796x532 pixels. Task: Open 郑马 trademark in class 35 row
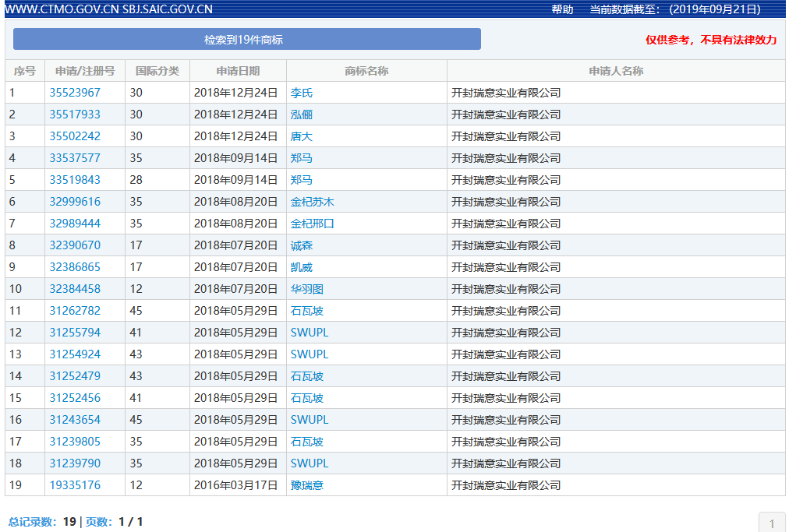point(302,158)
